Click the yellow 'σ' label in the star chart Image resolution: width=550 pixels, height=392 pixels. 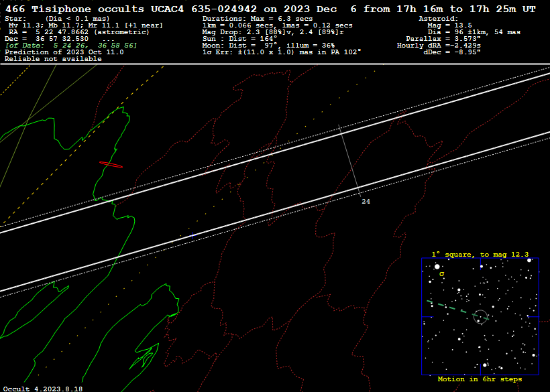coord(441,273)
